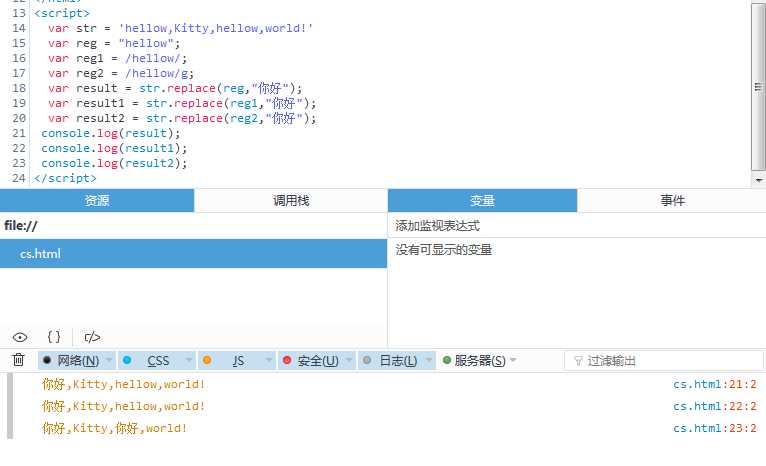Switch to the 资源 sources tab
The height and width of the screenshot is (466, 766).
click(x=97, y=200)
